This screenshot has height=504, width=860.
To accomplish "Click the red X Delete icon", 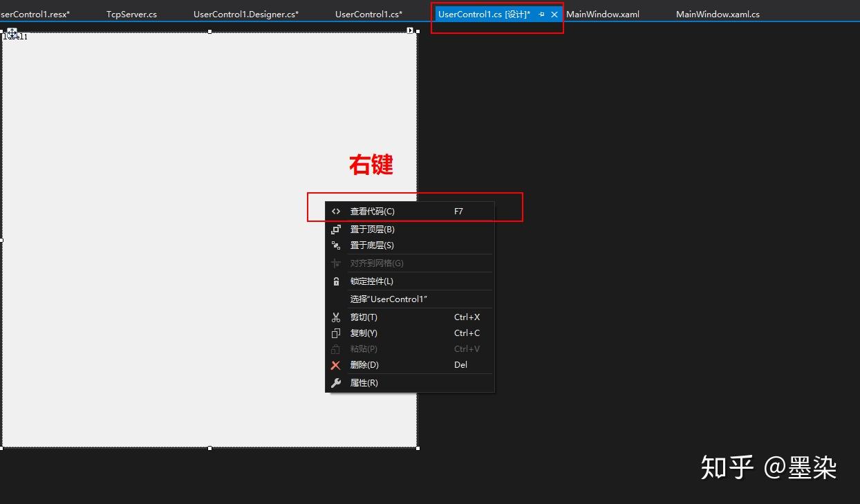I will point(336,365).
